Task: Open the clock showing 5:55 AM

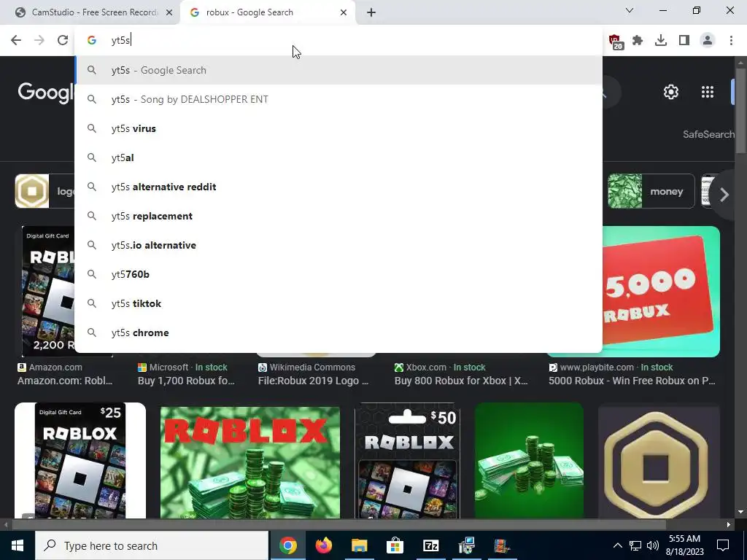Action: pyautogui.click(x=684, y=545)
